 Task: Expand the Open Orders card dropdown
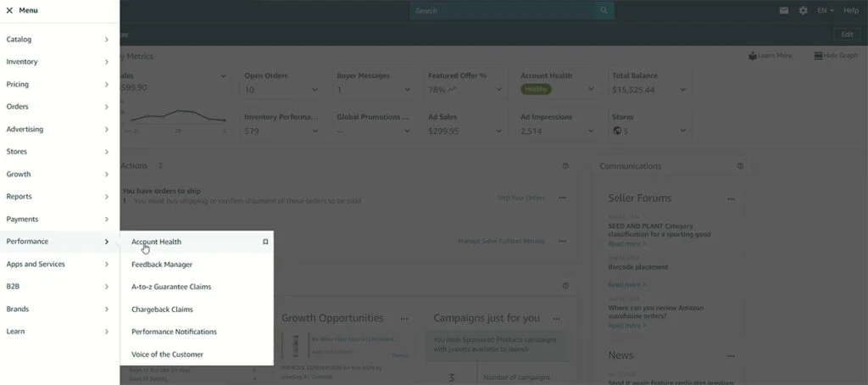[315, 90]
